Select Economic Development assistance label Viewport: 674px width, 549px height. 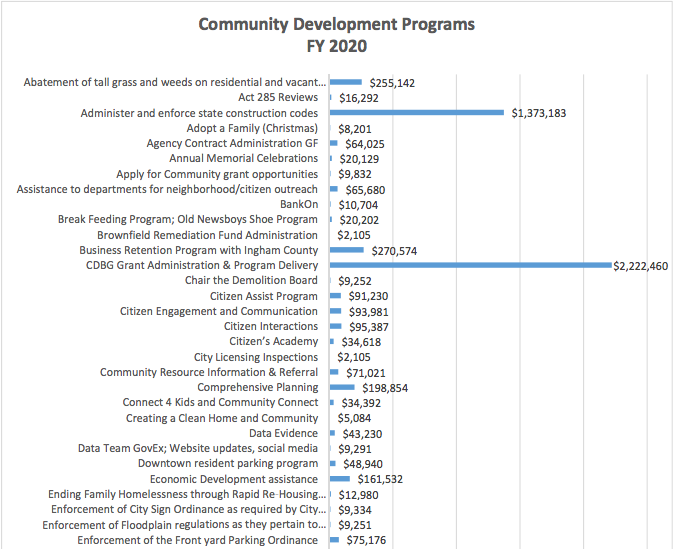[x=234, y=479]
